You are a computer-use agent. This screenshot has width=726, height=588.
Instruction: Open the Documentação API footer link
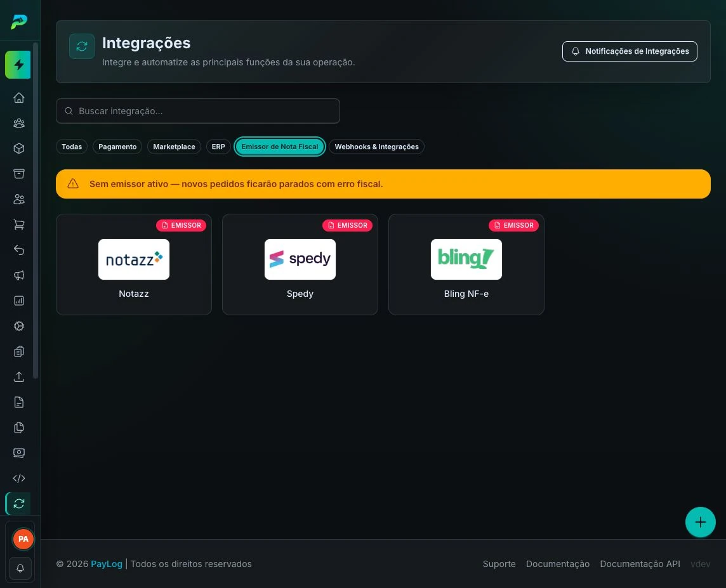640,564
